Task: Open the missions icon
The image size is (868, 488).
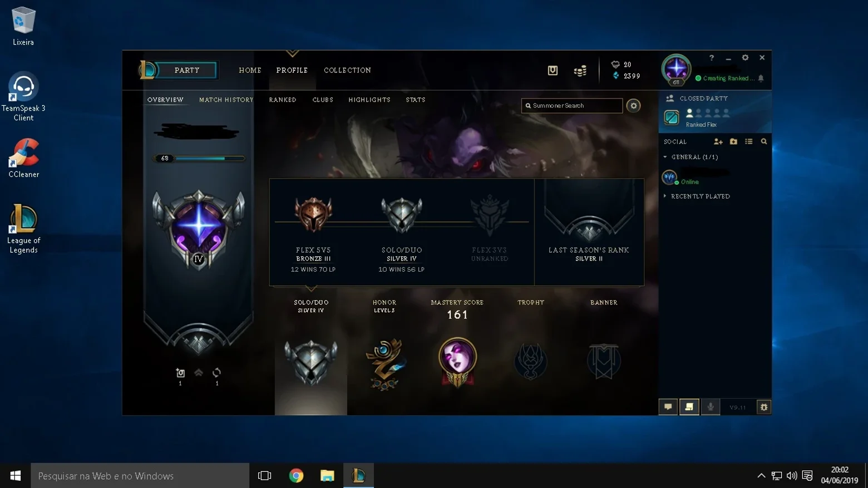Action: [x=689, y=407]
